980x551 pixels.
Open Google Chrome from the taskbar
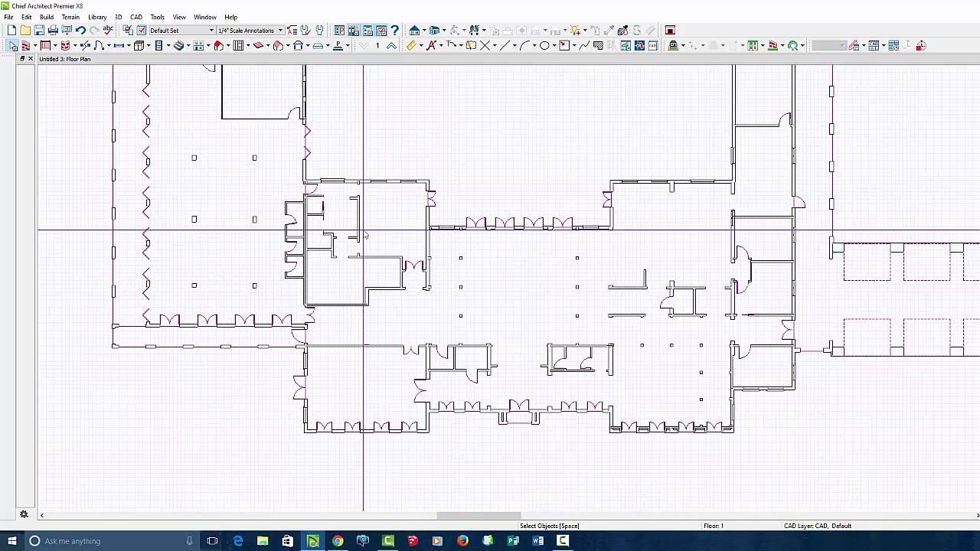coord(338,541)
